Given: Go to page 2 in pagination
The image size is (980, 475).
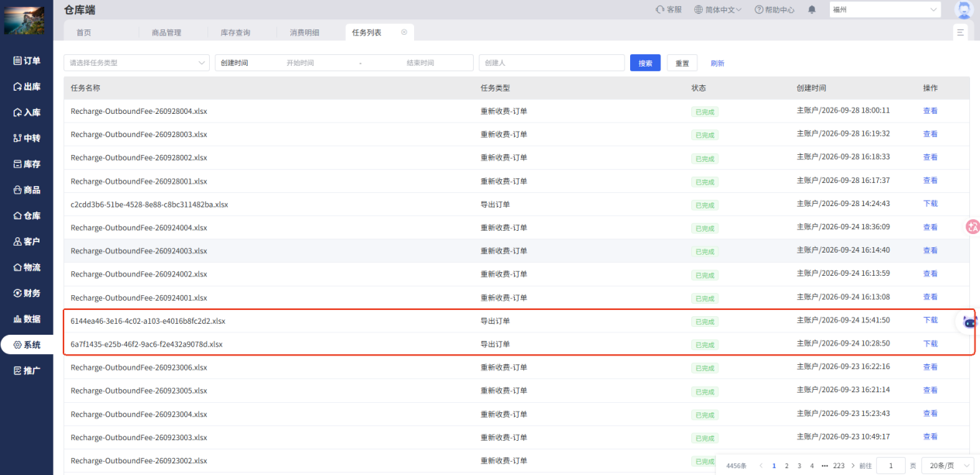Looking at the screenshot, I should pyautogui.click(x=786, y=466).
